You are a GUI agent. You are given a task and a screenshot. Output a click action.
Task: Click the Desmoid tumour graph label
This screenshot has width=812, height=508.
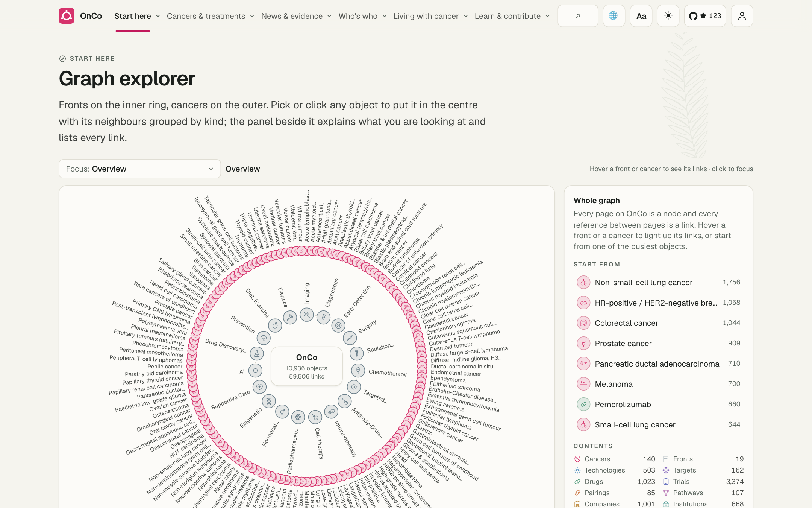(x=451, y=346)
